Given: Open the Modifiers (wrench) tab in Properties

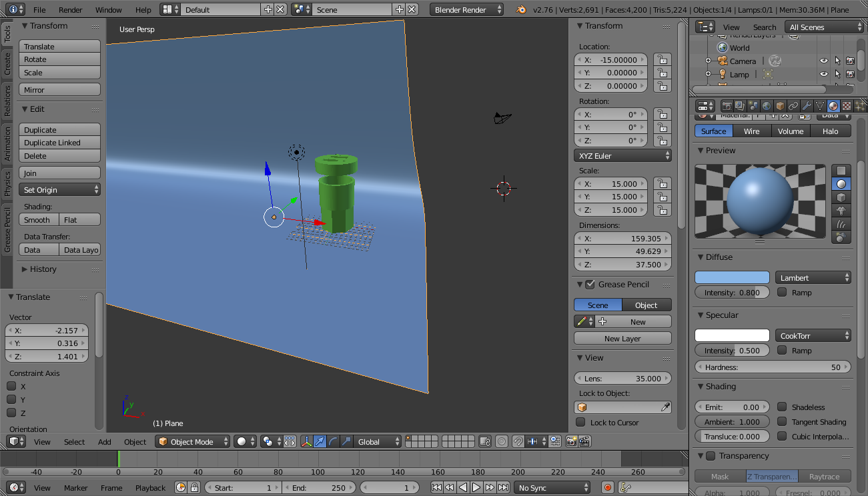Looking at the screenshot, I should tap(806, 105).
